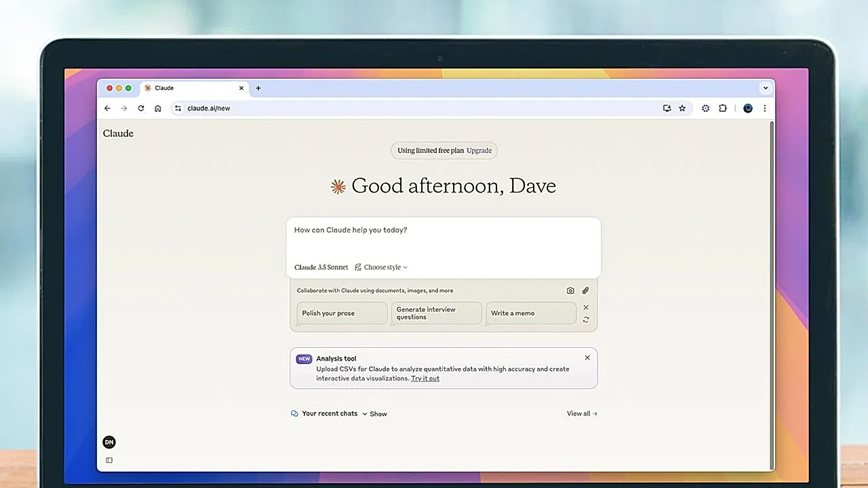The height and width of the screenshot is (488, 868).
Task: Capture a screenshot with the camera icon
Action: pos(570,291)
